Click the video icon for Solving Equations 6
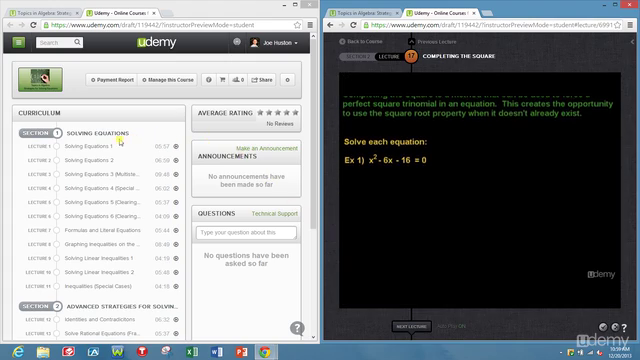The width and height of the screenshot is (640, 360). point(176,216)
